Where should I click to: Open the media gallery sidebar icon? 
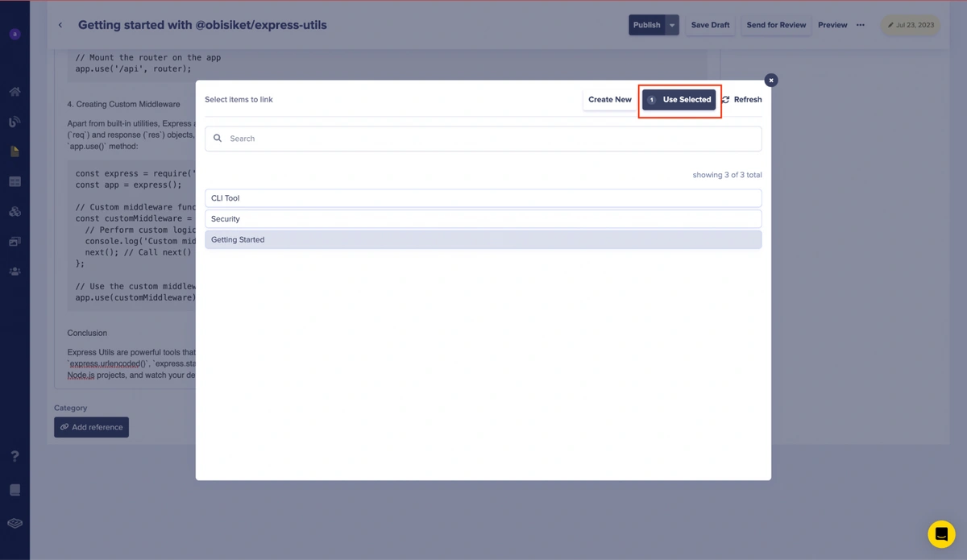[x=15, y=242]
